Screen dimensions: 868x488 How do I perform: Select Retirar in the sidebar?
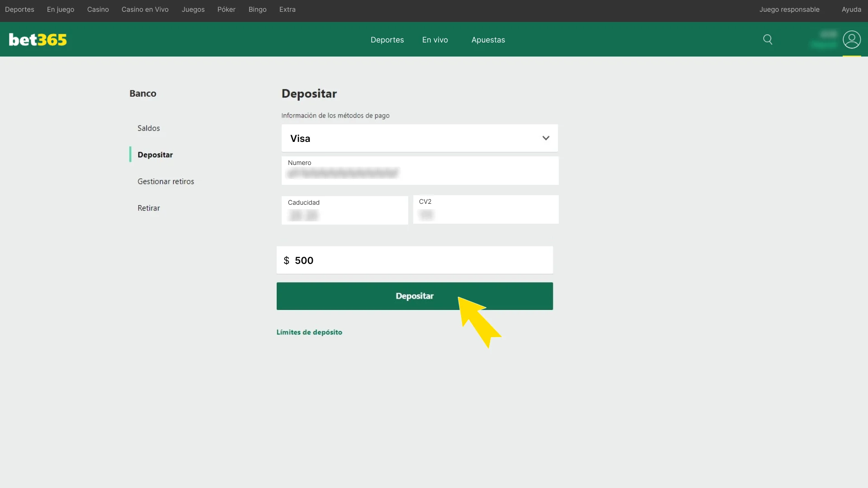tap(149, 208)
